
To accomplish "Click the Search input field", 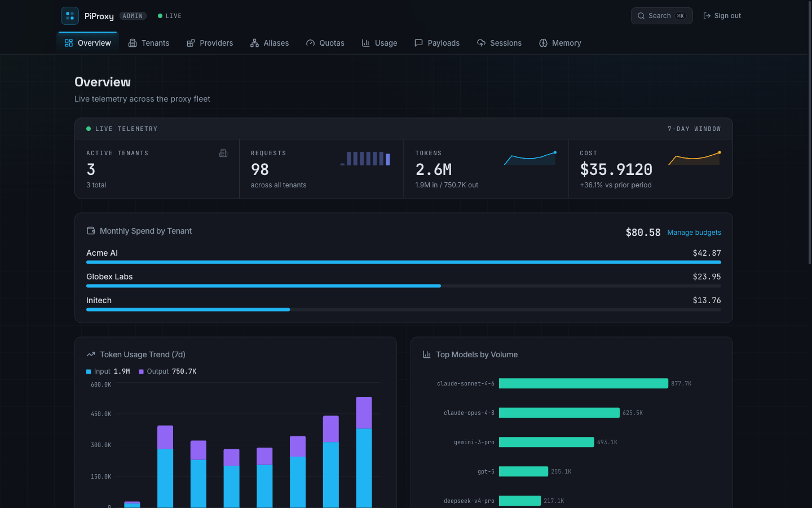I will [661, 16].
